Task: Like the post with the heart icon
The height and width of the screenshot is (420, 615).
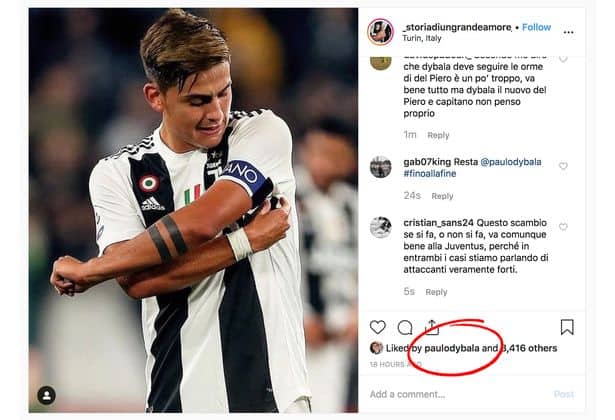Action: coord(377,327)
